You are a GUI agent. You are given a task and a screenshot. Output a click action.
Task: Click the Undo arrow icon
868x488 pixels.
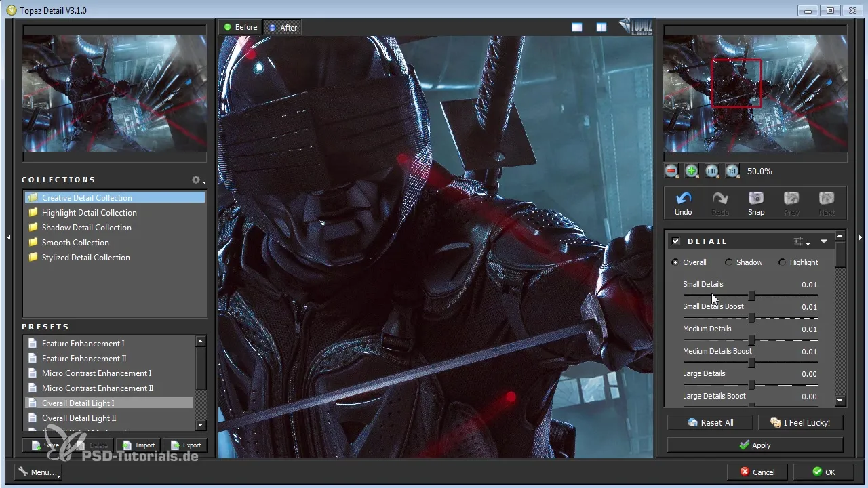click(x=684, y=199)
